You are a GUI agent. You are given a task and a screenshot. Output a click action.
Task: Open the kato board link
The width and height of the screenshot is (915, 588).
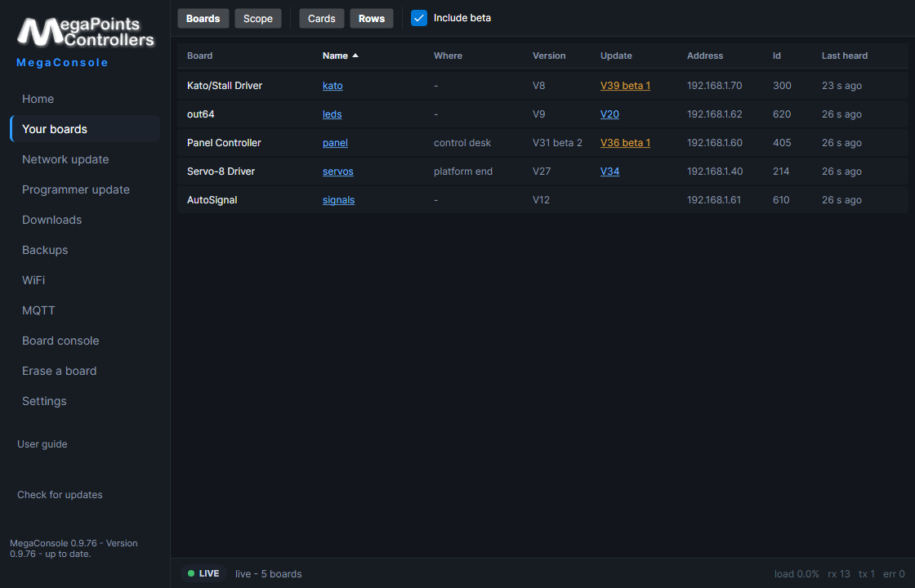333,86
